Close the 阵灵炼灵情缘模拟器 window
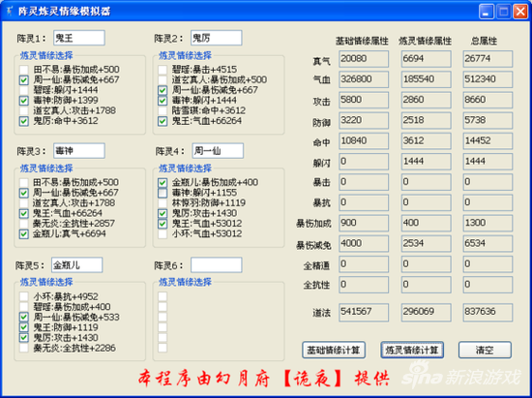The height and width of the screenshot is (398, 532). (x=520, y=12)
